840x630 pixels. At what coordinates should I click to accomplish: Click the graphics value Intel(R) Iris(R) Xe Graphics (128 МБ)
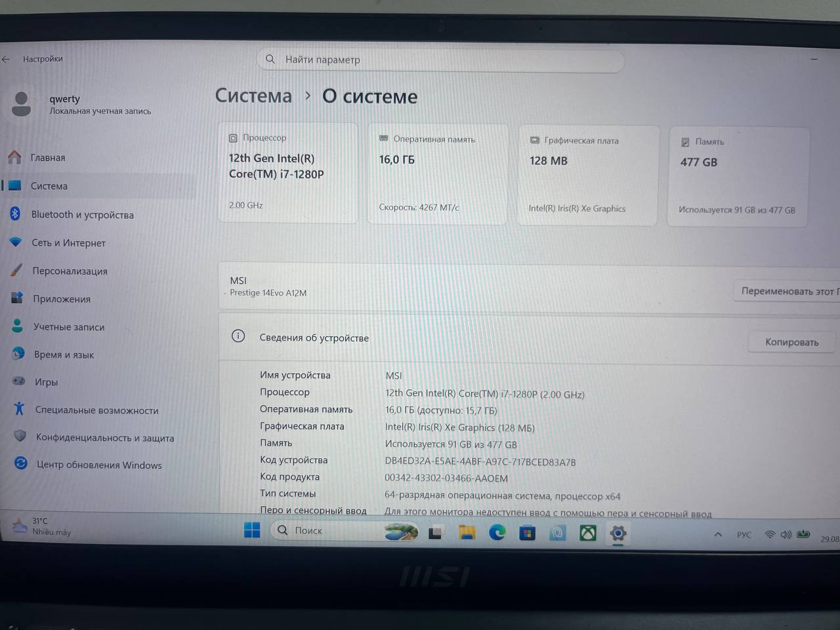point(459,427)
